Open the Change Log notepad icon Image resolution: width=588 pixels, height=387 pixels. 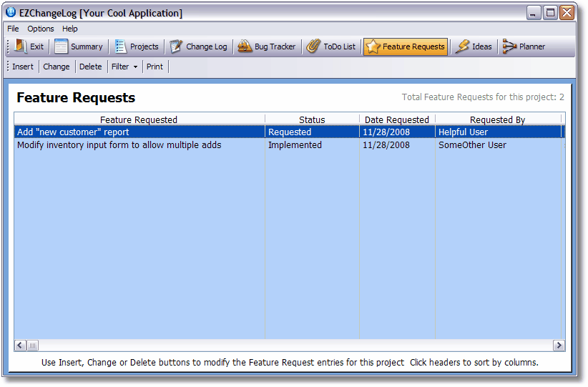(x=177, y=46)
